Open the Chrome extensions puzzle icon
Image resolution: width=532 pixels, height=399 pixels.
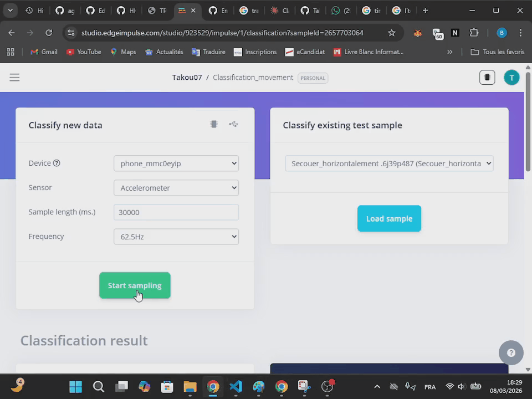(x=474, y=33)
